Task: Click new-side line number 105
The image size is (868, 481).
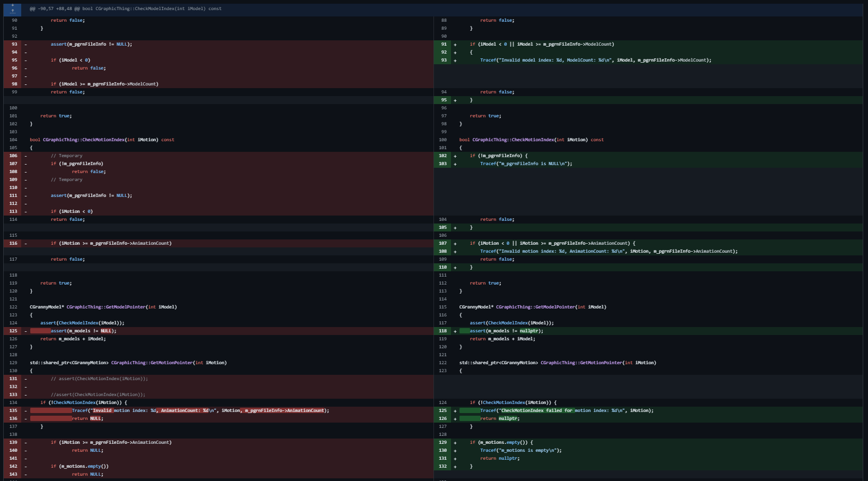Action: click(x=443, y=227)
